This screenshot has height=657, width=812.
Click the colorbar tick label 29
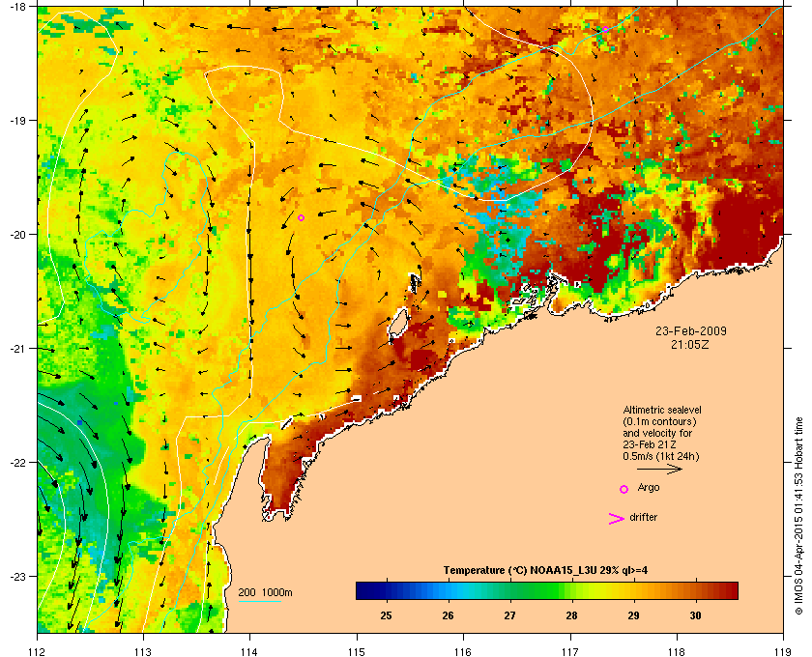click(633, 615)
